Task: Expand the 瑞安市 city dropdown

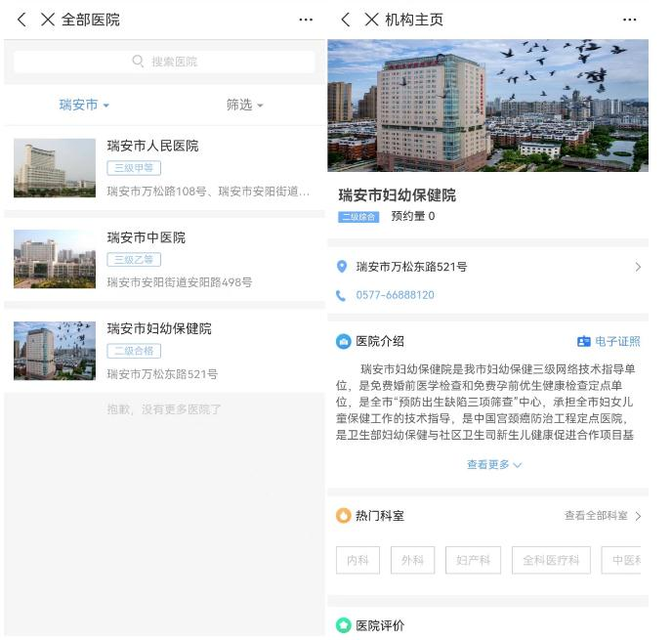Action: pyautogui.click(x=84, y=105)
